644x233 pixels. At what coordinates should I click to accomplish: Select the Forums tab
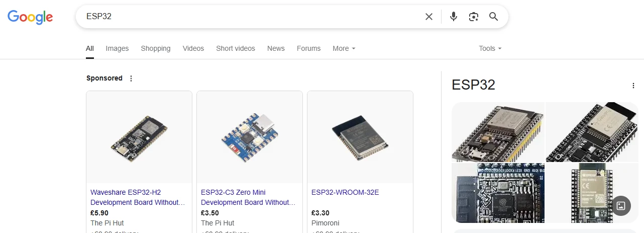[308, 48]
